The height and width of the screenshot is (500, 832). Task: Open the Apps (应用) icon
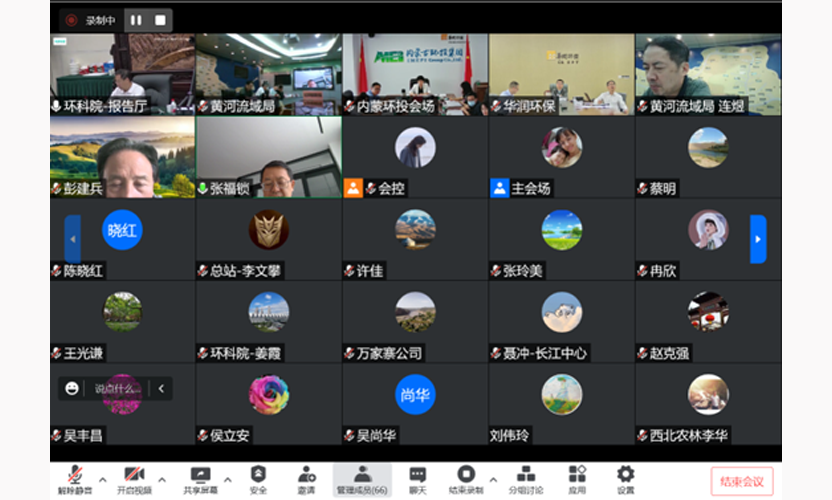coord(577,476)
